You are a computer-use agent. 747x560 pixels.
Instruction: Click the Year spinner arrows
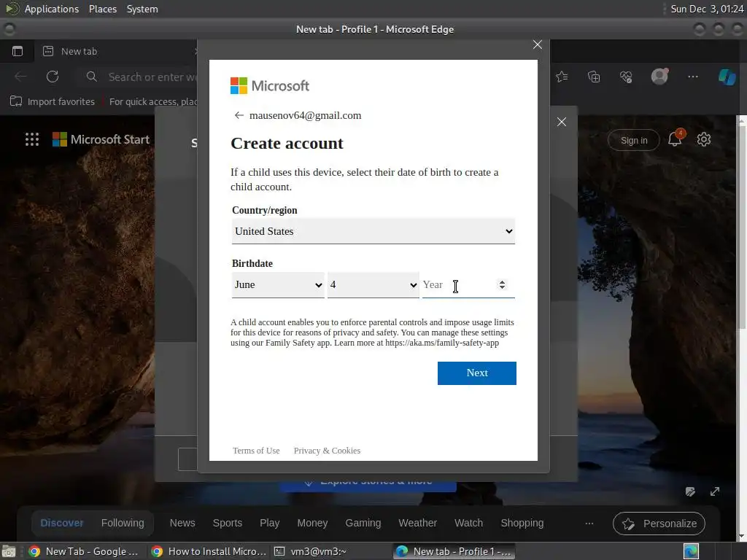tap(502, 285)
